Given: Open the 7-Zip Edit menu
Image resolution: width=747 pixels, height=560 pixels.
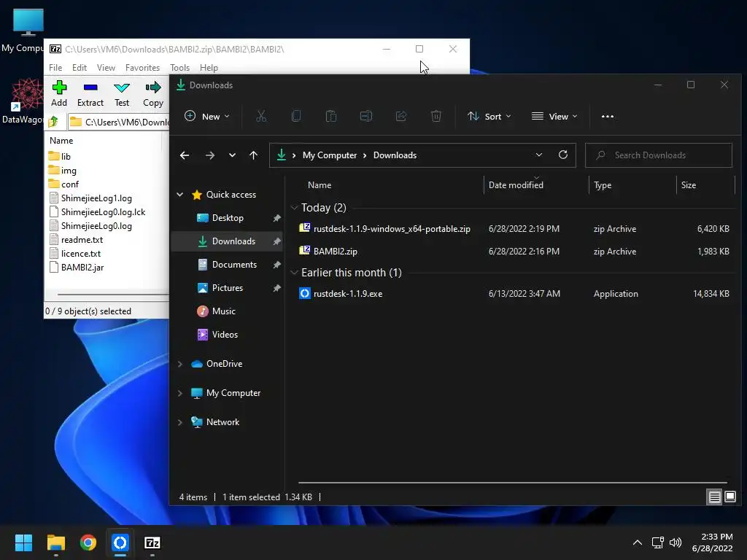Looking at the screenshot, I should click(x=80, y=68).
